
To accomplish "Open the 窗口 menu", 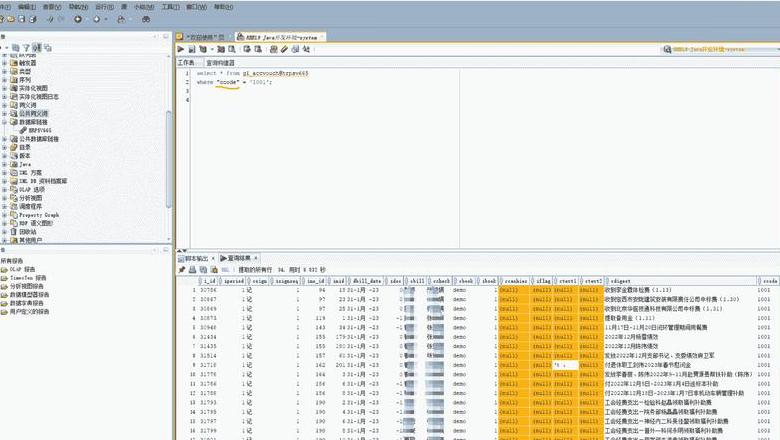I will coord(196,7).
